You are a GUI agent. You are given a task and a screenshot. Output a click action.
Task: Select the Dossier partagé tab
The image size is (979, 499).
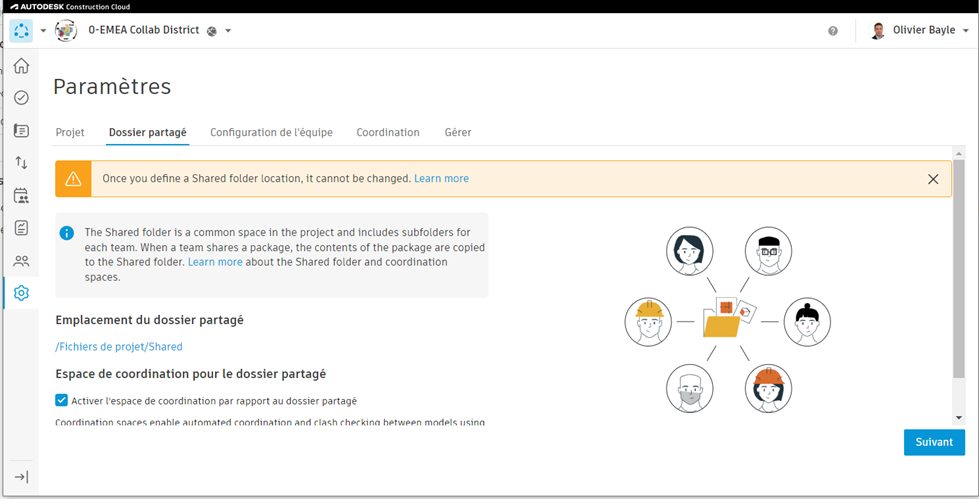(x=147, y=132)
